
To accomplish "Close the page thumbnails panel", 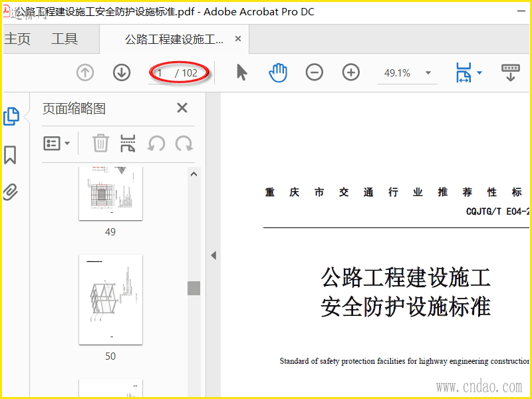I will coord(182,108).
